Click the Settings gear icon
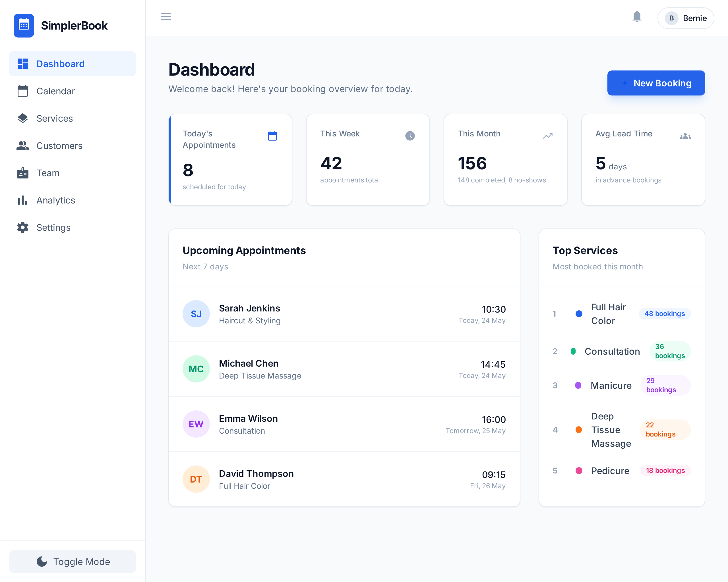This screenshot has height=582, width=728. [x=23, y=227]
